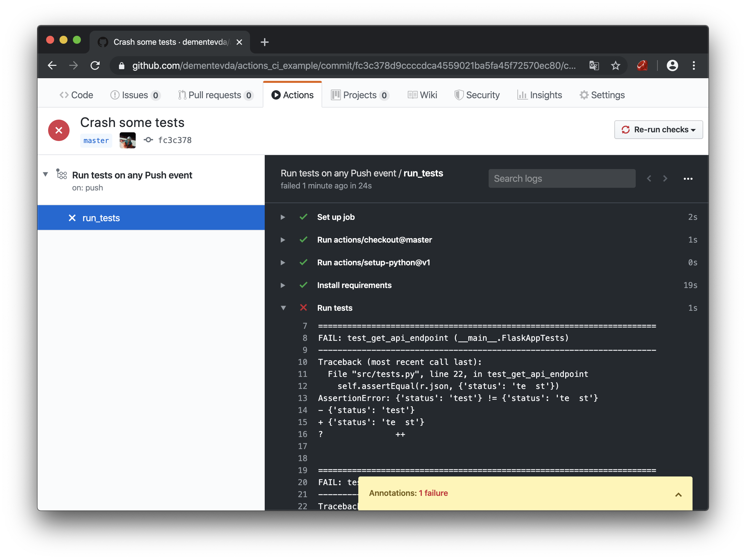746x560 pixels.
Task: Click the next log navigation arrow
Action: tap(665, 178)
